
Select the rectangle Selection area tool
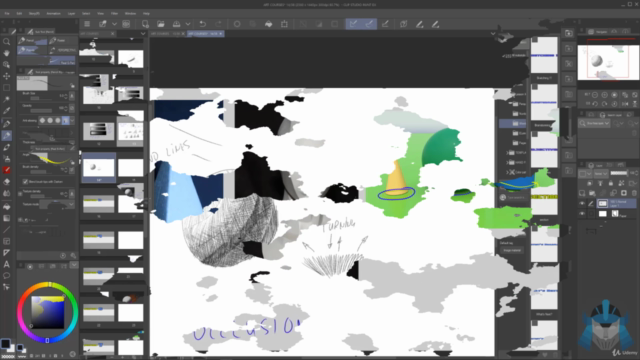click(x=7, y=87)
